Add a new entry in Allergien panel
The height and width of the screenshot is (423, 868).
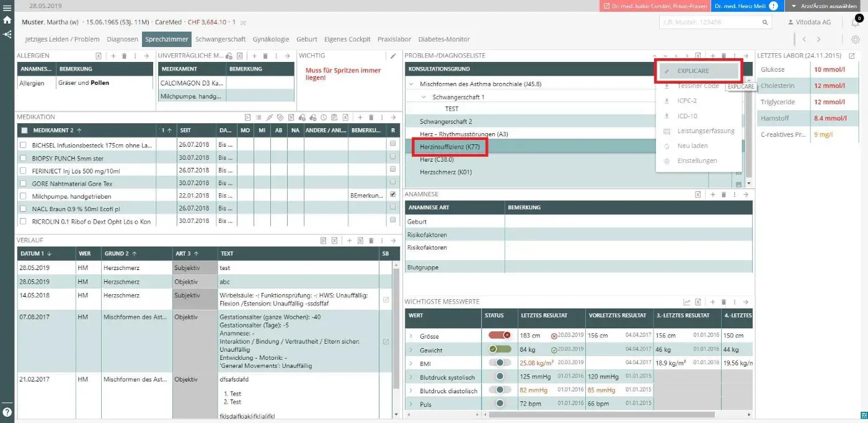pyautogui.click(x=113, y=56)
